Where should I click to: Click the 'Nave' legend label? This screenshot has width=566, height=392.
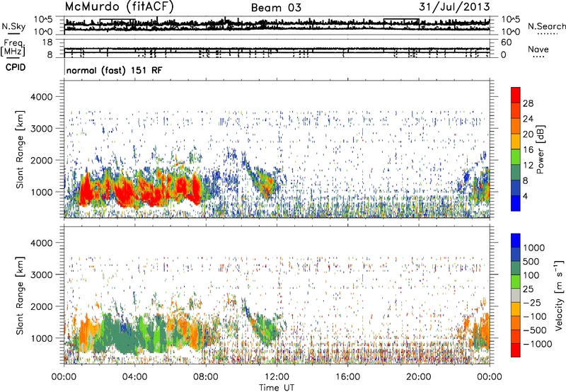pos(538,49)
